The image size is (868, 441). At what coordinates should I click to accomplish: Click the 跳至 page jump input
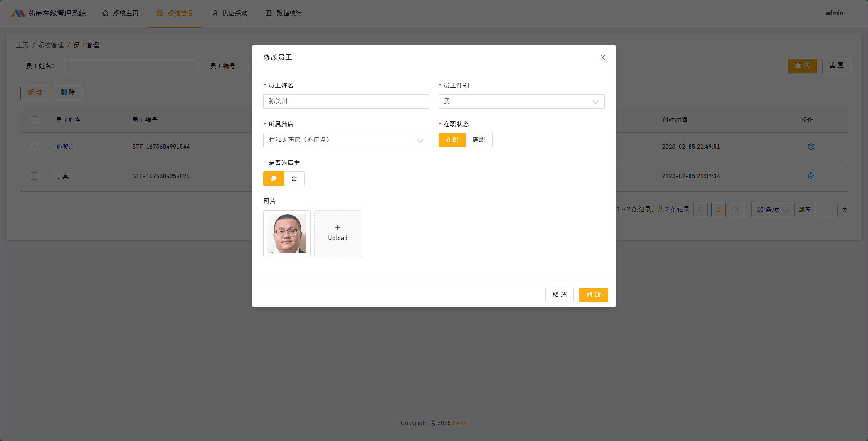[826, 210]
